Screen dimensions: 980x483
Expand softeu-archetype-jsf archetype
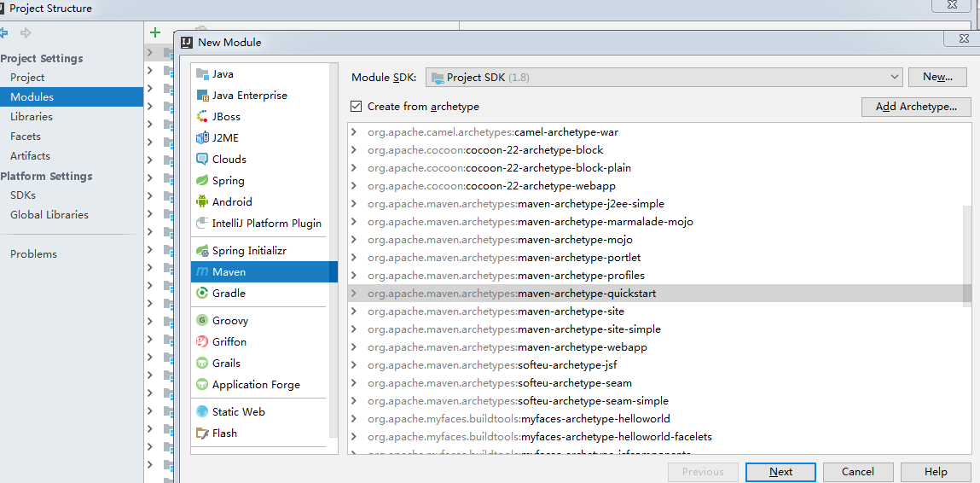pyautogui.click(x=354, y=364)
